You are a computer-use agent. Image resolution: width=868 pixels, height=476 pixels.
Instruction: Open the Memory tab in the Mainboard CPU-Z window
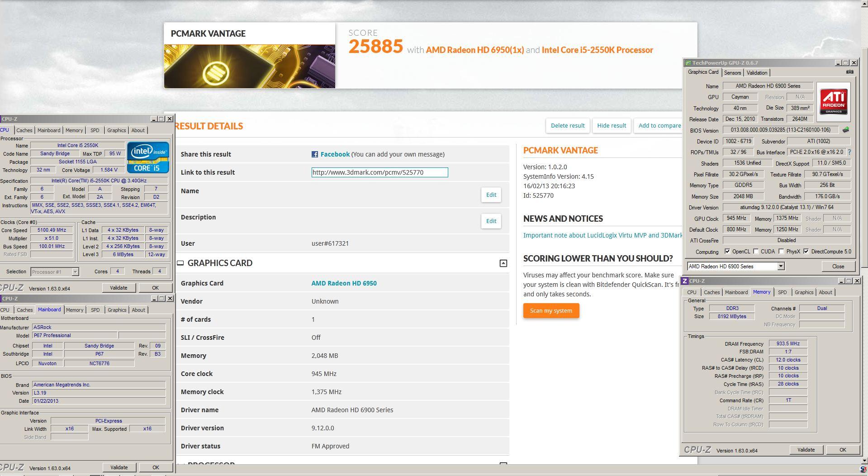pyautogui.click(x=75, y=310)
